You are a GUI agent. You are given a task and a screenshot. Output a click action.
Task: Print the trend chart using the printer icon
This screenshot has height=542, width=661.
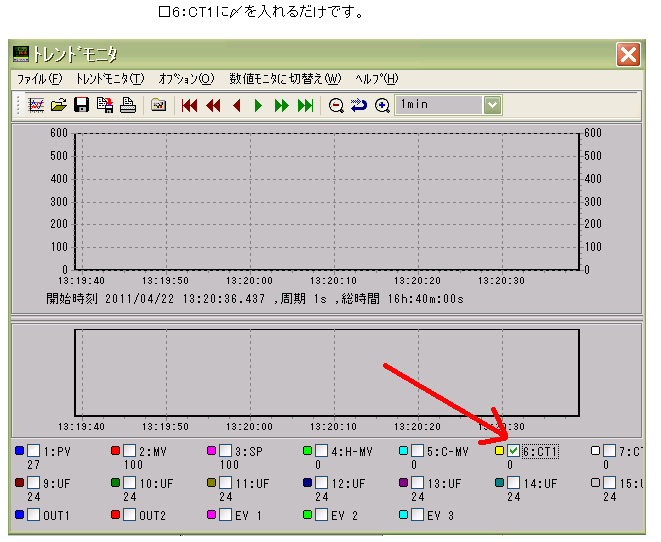click(128, 105)
